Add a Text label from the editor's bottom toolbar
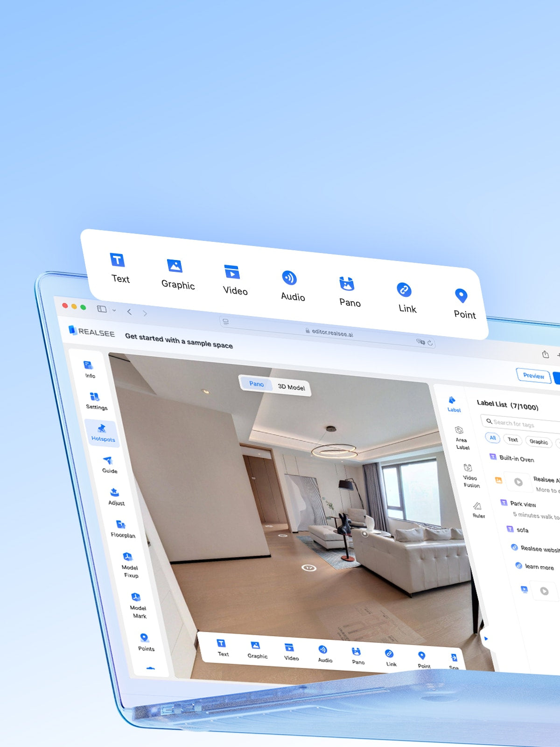This screenshot has height=747, width=560. 222,648
